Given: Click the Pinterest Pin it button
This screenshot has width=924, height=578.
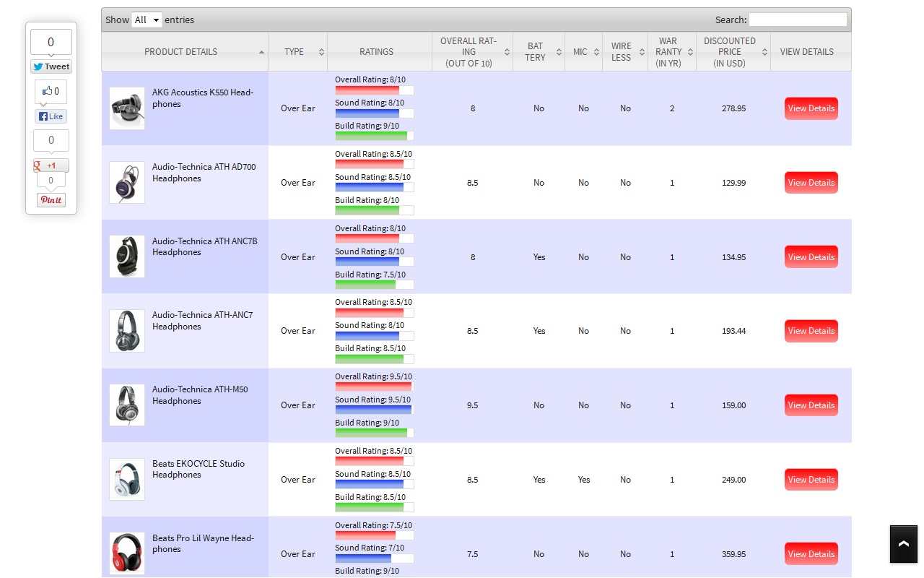Looking at the screenshot, I should coord(51,200).
